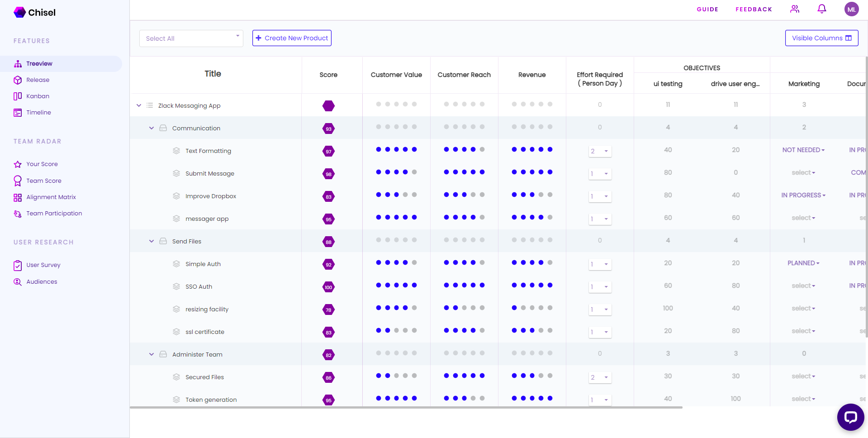
Task: Create a new product
Action: pyautogui.click(x=292, y=38)
